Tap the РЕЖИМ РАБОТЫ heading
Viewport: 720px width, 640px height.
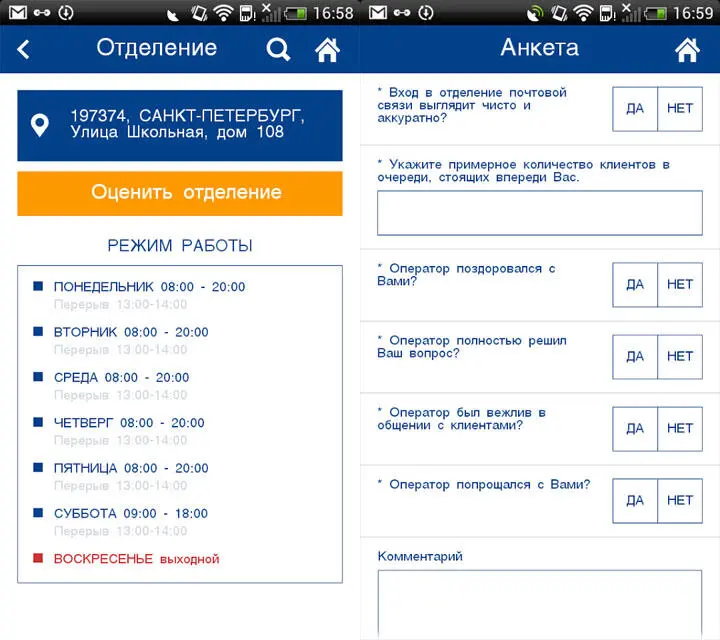(x=180, y=246)
